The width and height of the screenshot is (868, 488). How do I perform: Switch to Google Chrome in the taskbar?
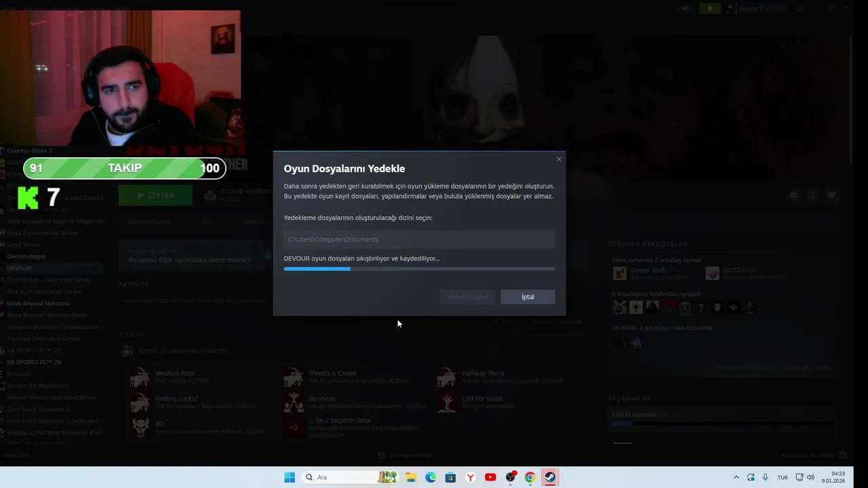point(530,477)
